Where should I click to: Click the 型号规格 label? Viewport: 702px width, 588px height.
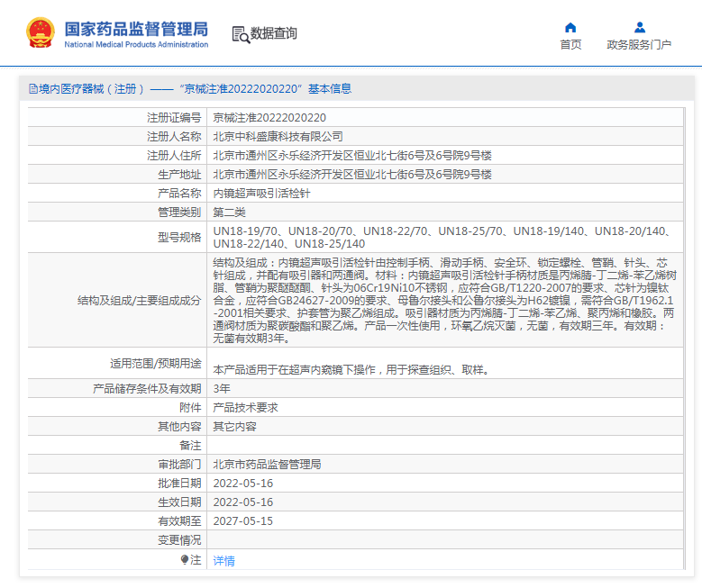click(x=179, y=237)
